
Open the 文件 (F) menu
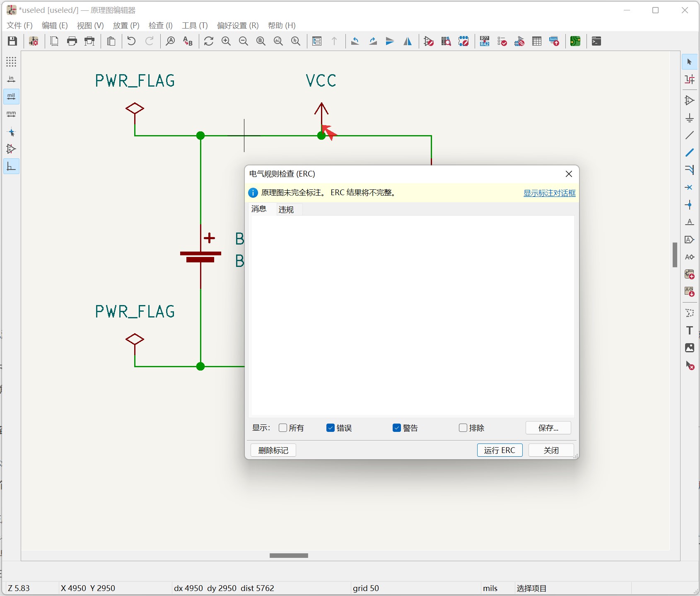click(19, 25)
